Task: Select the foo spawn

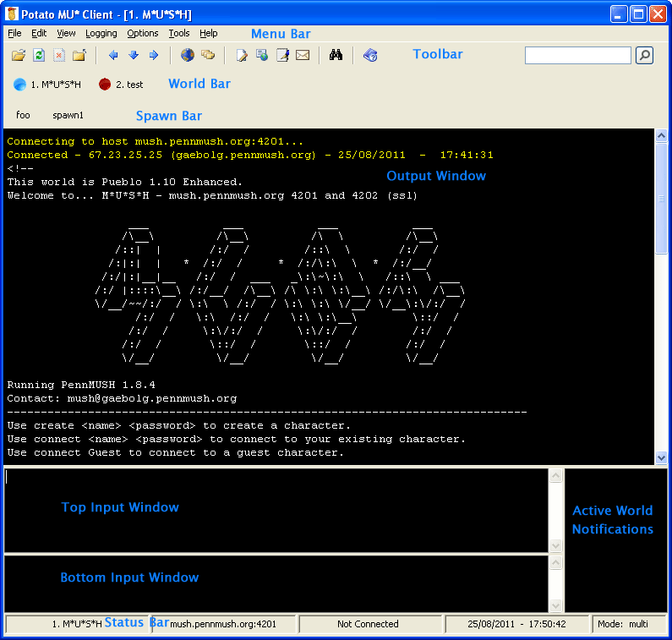Action: [23, 115]
